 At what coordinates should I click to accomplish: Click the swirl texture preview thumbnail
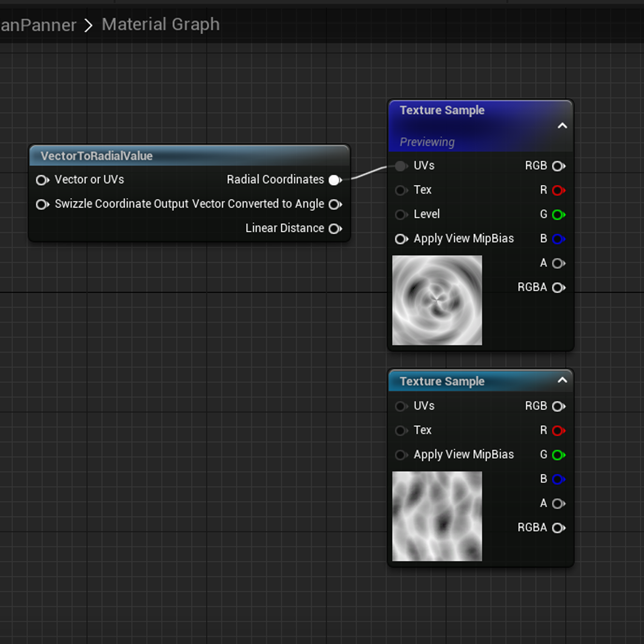[x=437, y=300]
